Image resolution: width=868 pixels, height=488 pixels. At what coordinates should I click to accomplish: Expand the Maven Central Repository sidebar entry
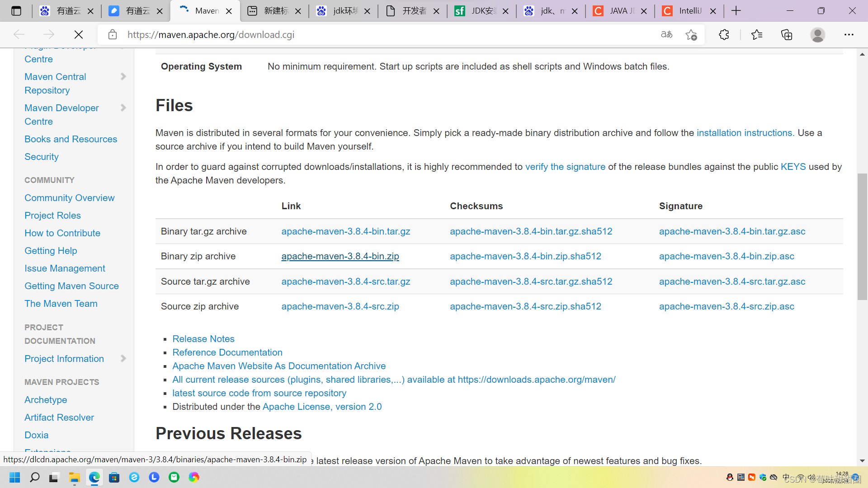(x=123, y=76)
